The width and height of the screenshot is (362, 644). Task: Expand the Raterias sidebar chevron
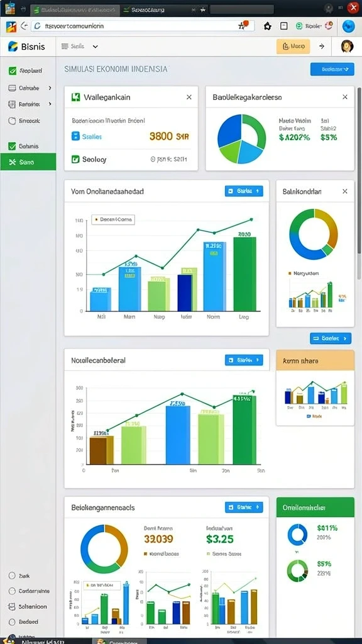click(x=50, y=104)
